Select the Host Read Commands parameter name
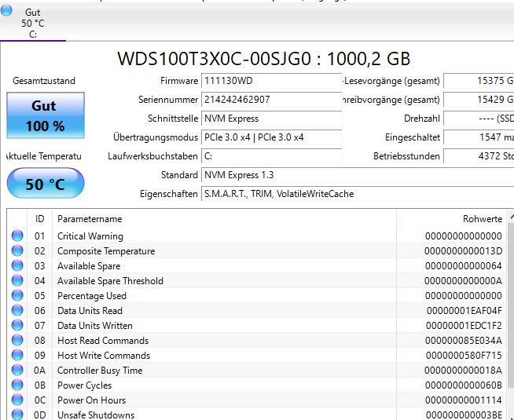514x420 pixels. tap(103, 341)
